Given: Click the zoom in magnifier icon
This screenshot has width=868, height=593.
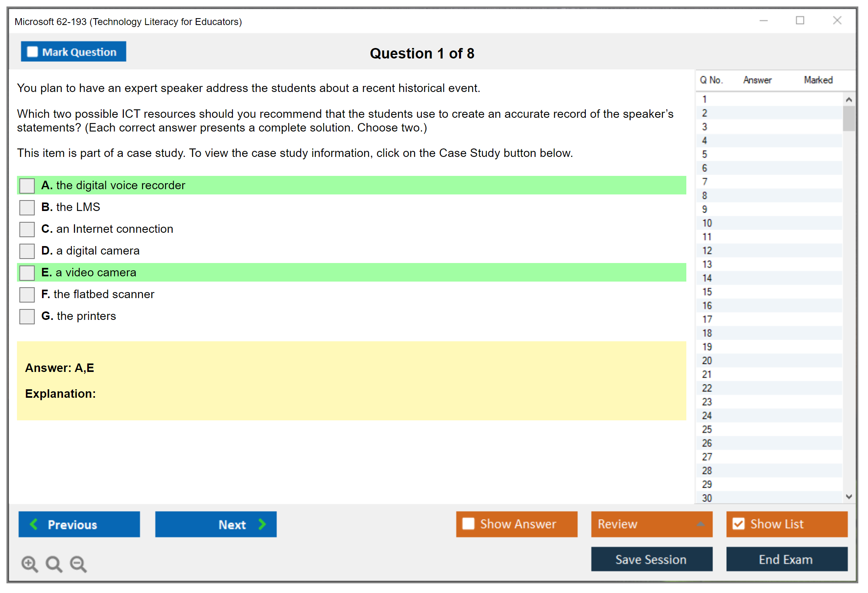Looking at the screenshot, I should coord(29,564).
